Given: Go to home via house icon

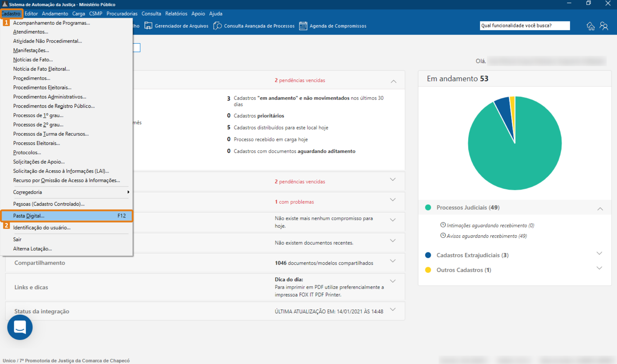Looking at the screenshot, I should tap(590, 26).
